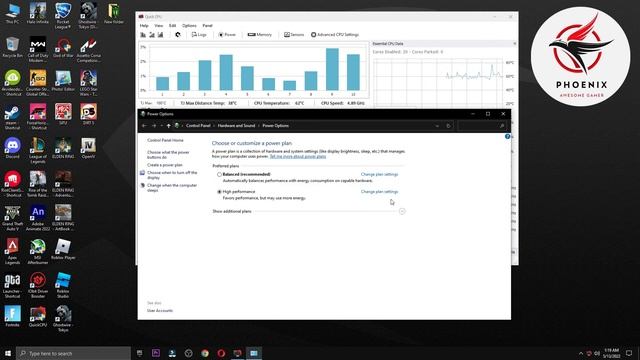Open the Options menu in Quick CPU
This screenshot has width=640, height=360.
pos(189,25)
